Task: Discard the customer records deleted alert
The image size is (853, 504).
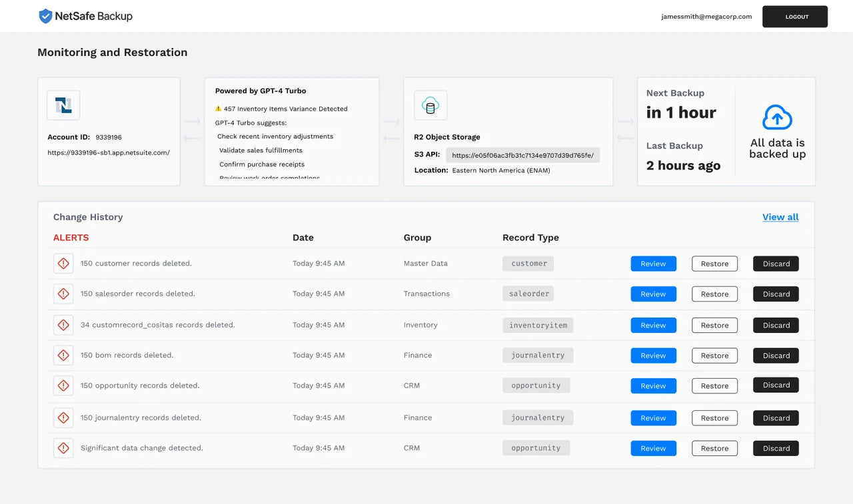Action: 776,264
